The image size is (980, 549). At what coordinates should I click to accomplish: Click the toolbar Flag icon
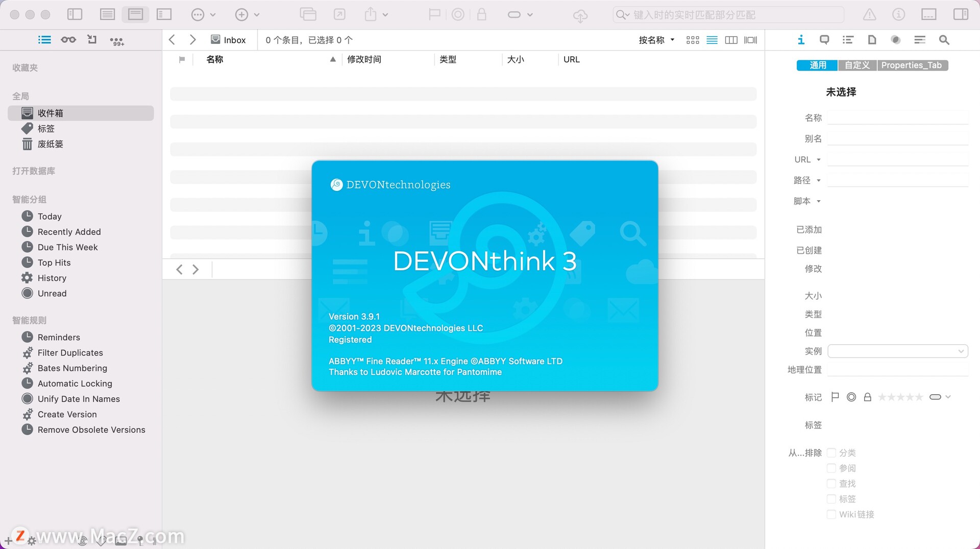pyautogui.click(x=434, y=14)
